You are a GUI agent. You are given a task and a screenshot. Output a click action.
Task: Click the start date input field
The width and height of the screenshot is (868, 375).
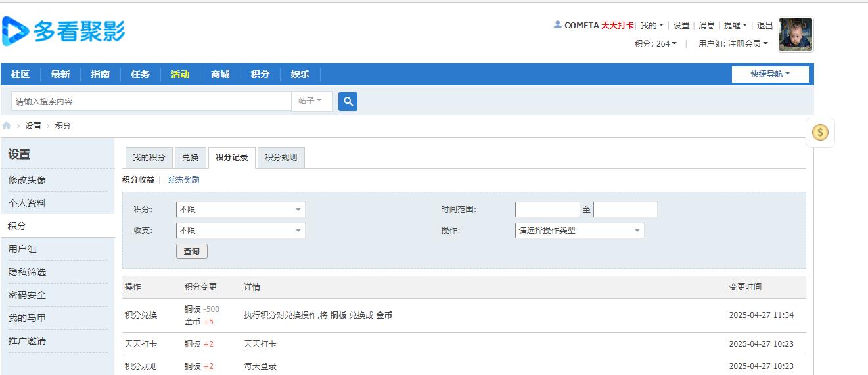(x=547, y=210)
